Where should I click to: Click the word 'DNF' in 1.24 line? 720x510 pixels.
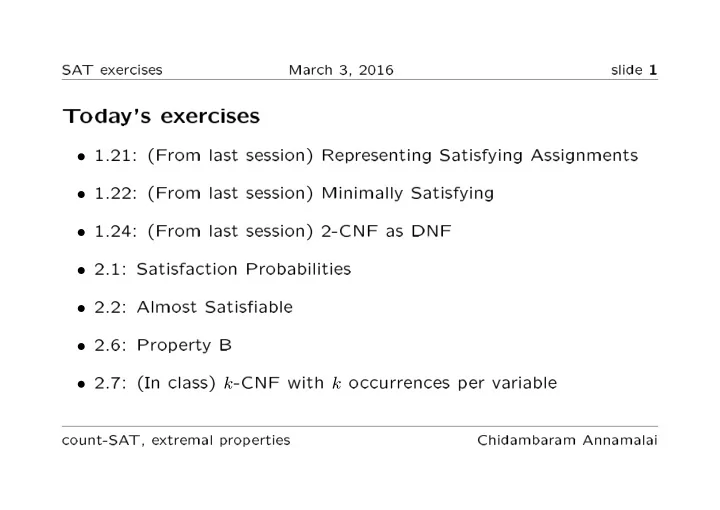pyautogui.click(x=431, y=231)
